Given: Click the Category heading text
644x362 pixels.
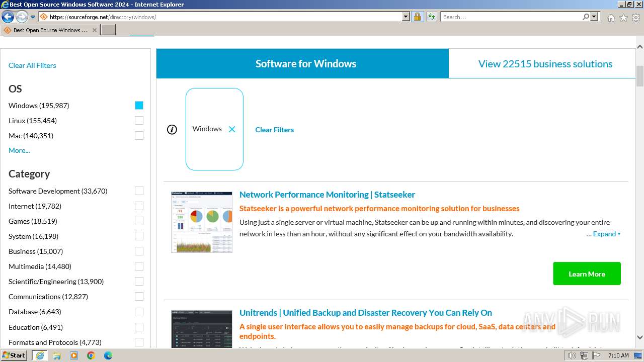Looking at the screenshot, I should pyautogui.click(x=29, y=174).
